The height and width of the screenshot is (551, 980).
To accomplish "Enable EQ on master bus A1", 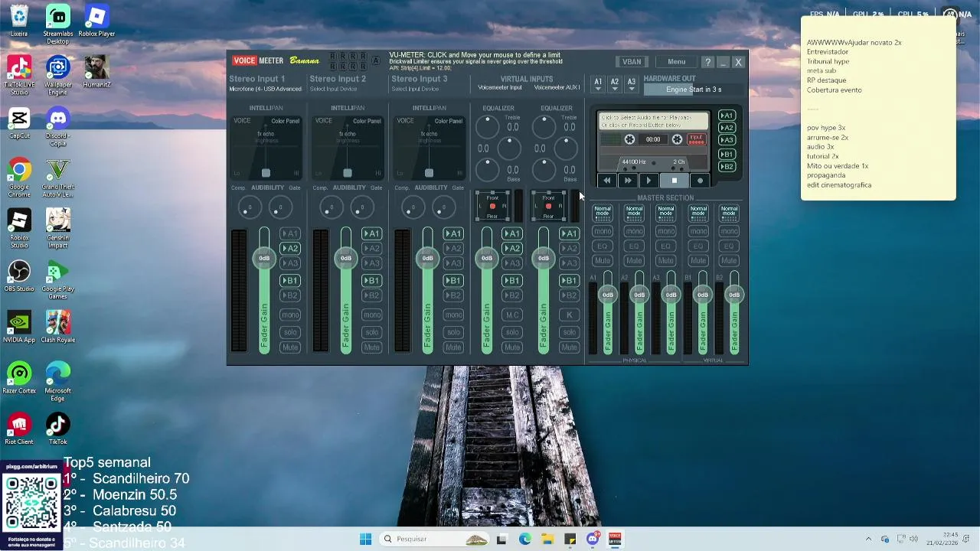I will [603, 246].
